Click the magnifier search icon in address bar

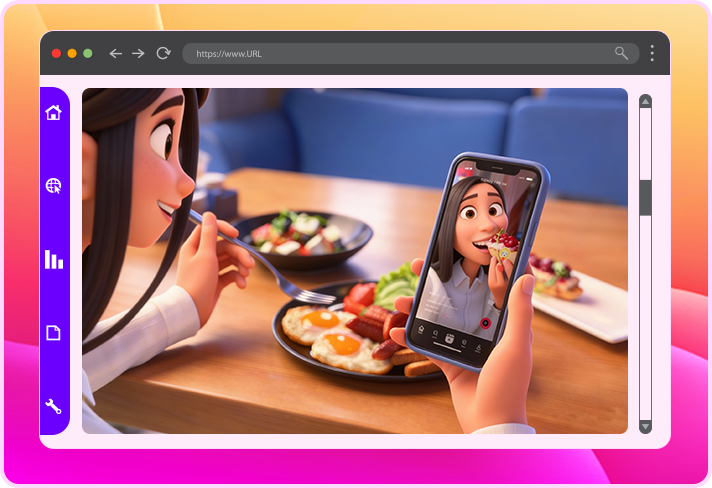[622, 53]
